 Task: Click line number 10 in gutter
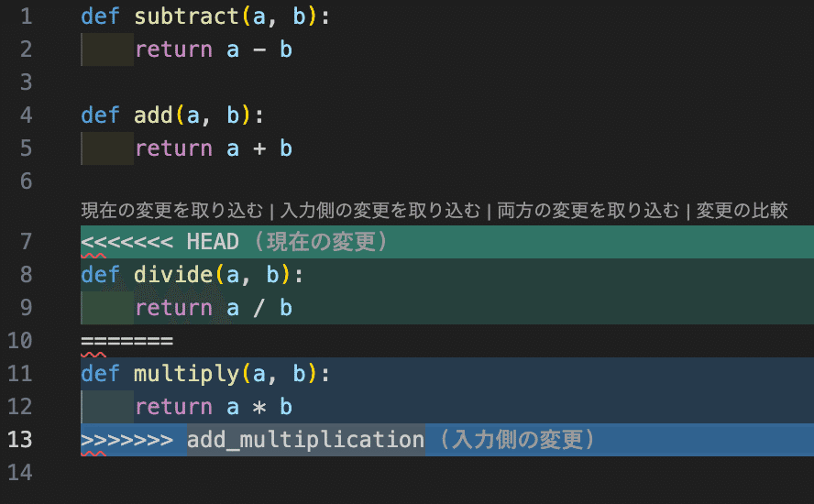[20, 341]
